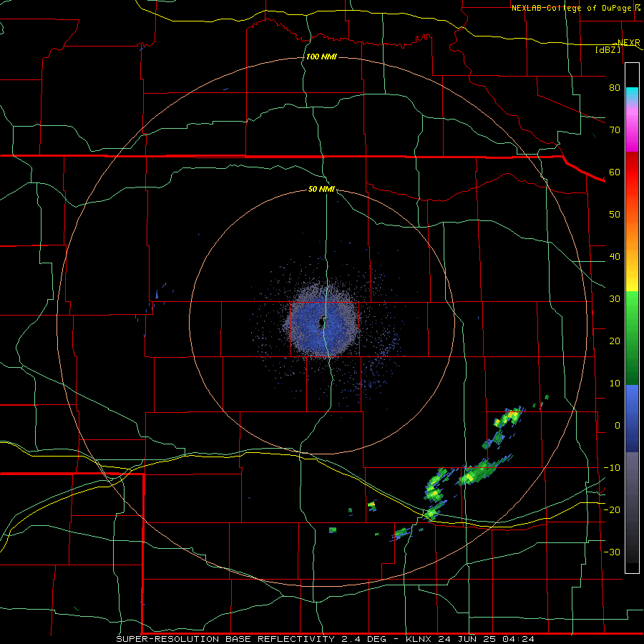Click the -10 value on the dBZ scale
644x644 pixels.
612,468
